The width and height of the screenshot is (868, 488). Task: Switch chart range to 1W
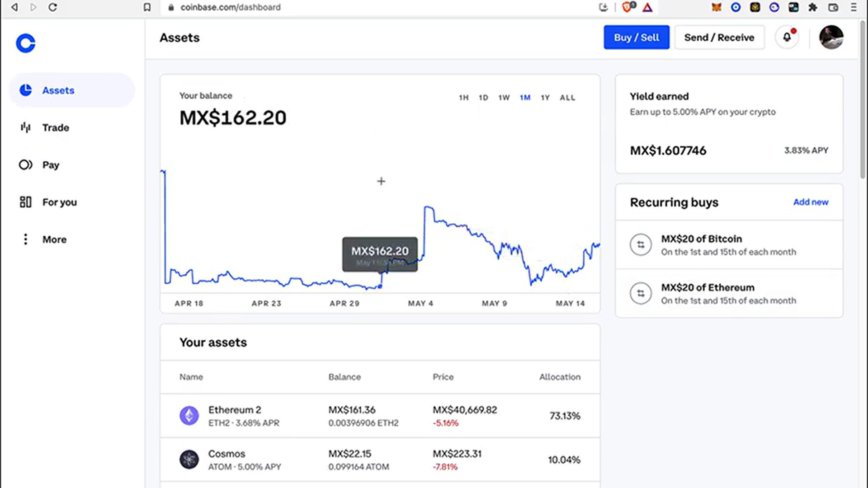coord(504,98)
